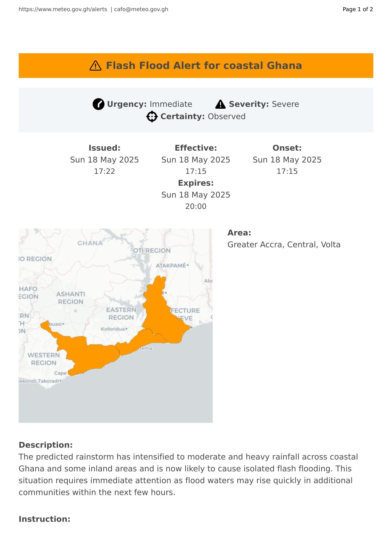Click the Severity warning triangle icon
This screenshot has height=554, width=392.
coord(220,104)
